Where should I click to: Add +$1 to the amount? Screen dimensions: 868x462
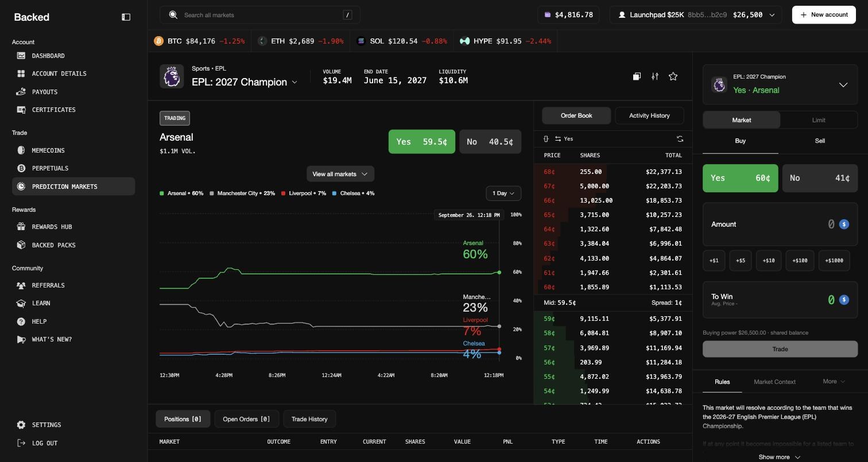pos(714,261)
